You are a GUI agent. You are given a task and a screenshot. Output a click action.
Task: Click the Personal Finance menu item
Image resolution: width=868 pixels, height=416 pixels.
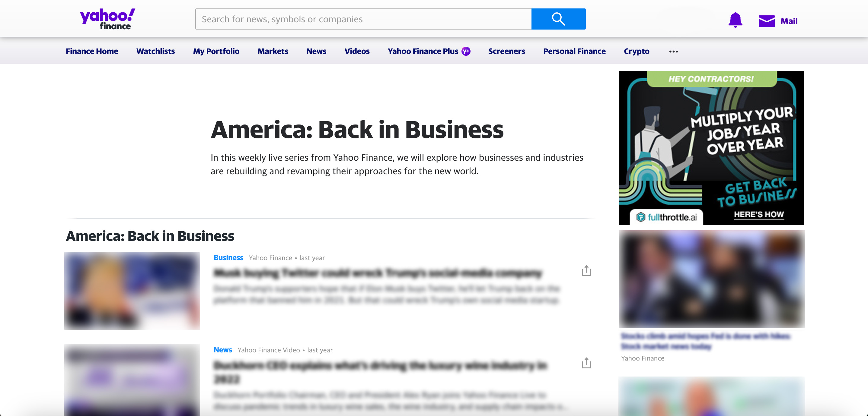574,51
